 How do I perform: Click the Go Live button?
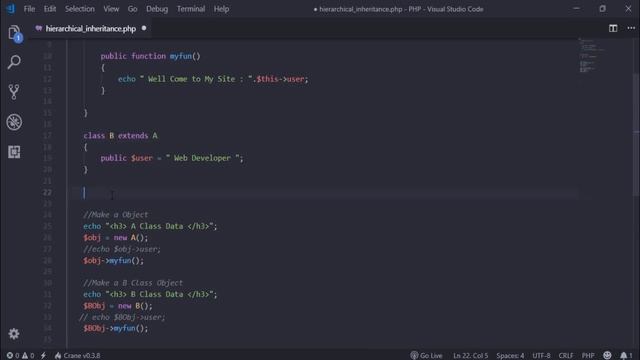click(x=426, y=356)
